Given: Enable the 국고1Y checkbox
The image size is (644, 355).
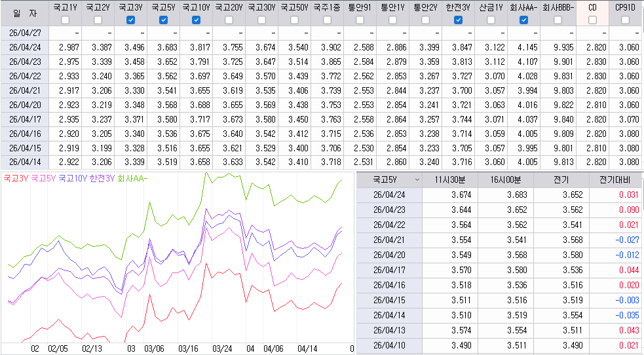Looking at the screenshot, I should 65,20.
